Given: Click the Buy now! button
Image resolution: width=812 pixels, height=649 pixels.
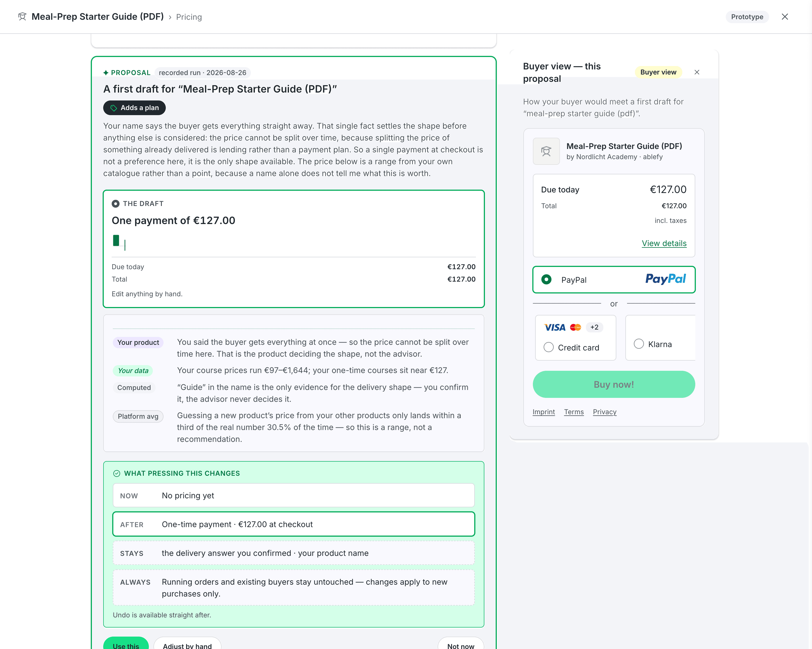Looking at the screenshot, I should tap(614, 384).
